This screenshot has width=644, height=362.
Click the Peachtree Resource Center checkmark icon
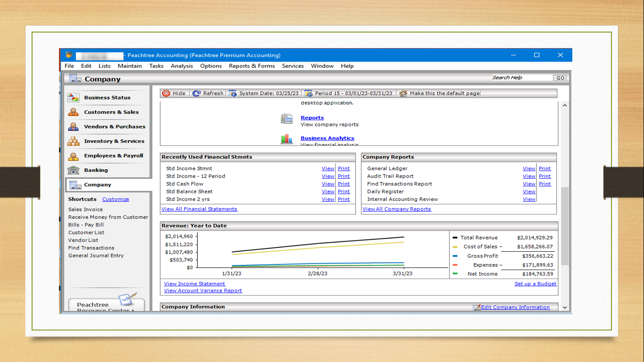pyautogui.click(x=127, y=299)
